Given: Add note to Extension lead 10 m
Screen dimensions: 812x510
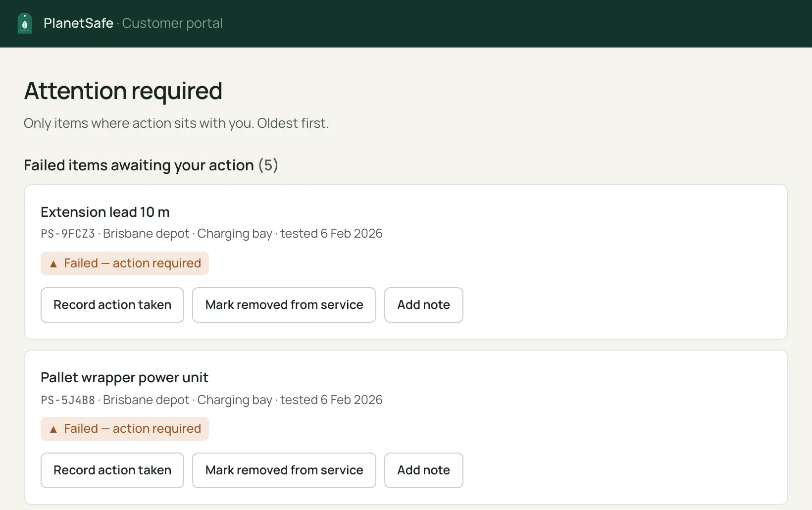Looking at the screenshot, I should 424,305.
